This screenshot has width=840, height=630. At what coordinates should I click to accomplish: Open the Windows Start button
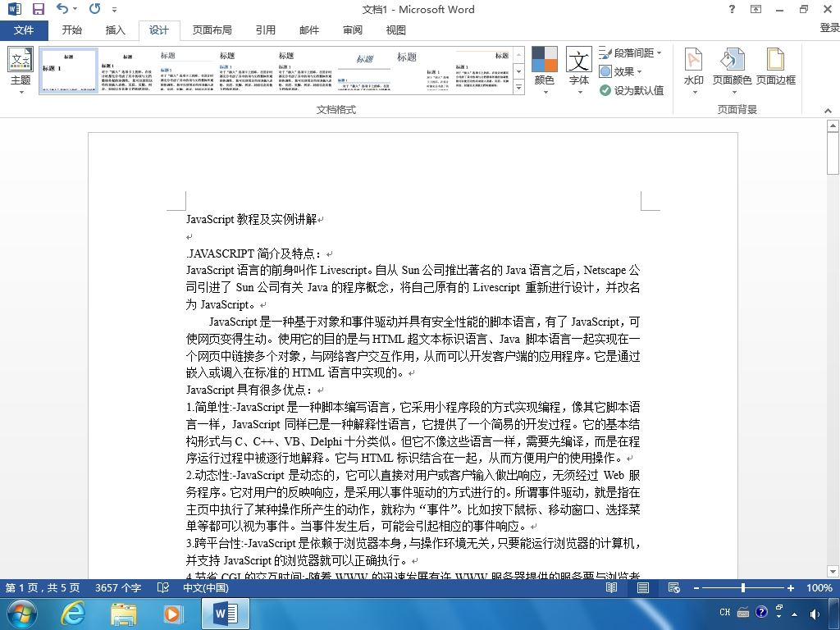coord(21,614)
